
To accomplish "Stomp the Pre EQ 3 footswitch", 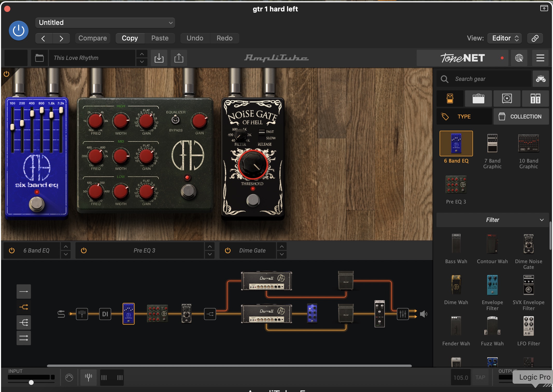I will click(188, 192).
